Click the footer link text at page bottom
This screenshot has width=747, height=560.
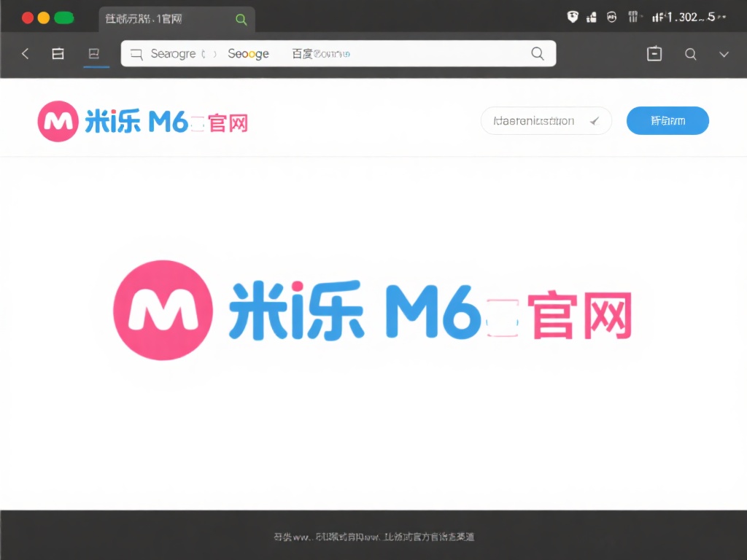373,537
